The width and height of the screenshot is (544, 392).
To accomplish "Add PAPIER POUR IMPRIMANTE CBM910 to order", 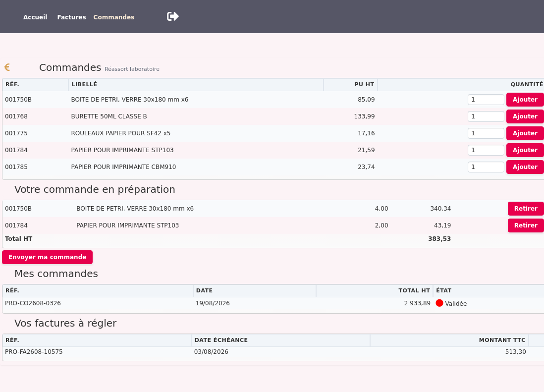I will (525, 167).
